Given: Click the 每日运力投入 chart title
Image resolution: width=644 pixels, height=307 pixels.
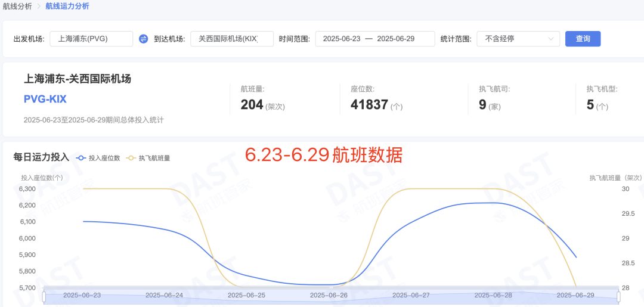Looking at the screenshot, I should [41, 157].
